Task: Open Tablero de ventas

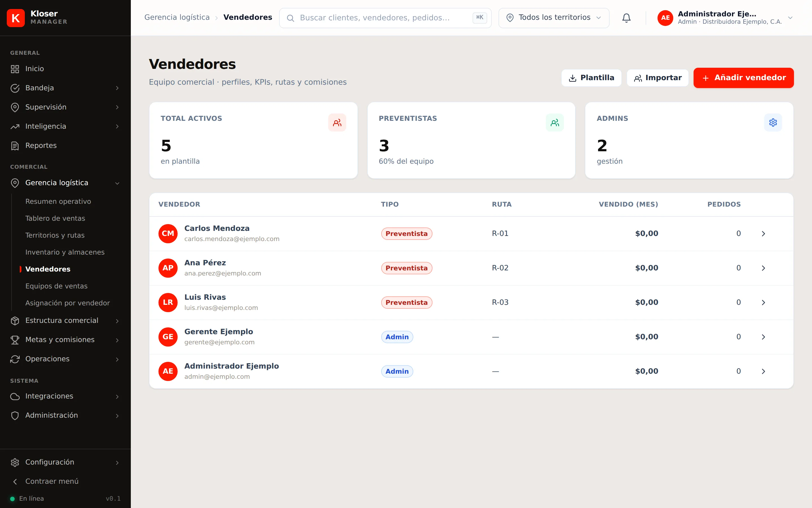Action: (55, 218)
